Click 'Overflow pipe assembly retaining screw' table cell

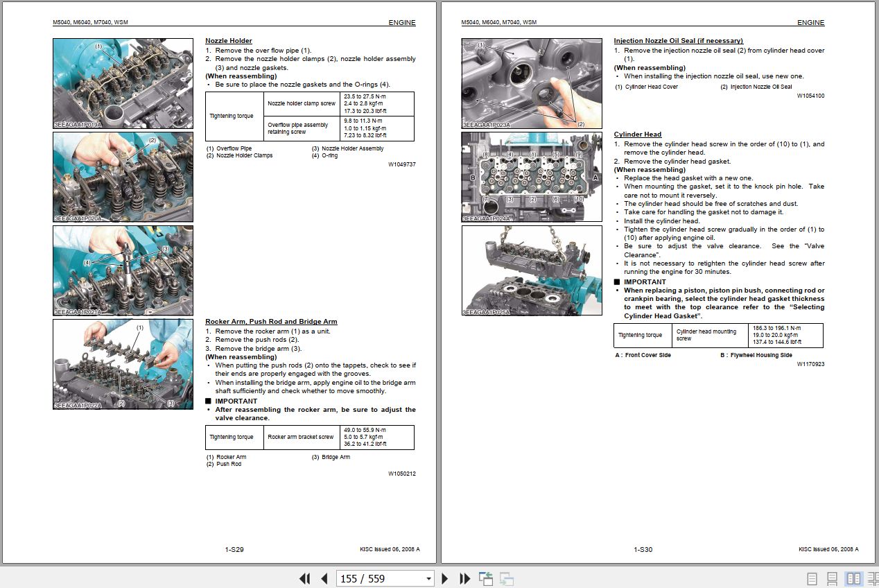pos(302,128)
